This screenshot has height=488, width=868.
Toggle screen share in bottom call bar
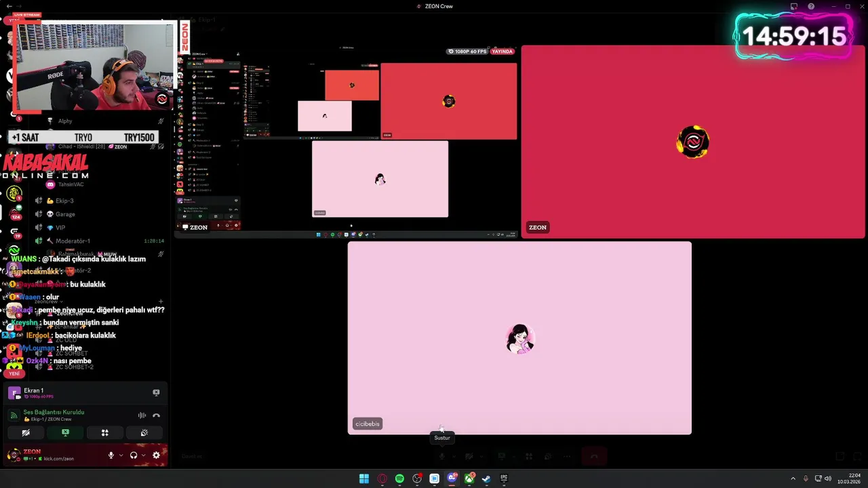tap(502, 456)
